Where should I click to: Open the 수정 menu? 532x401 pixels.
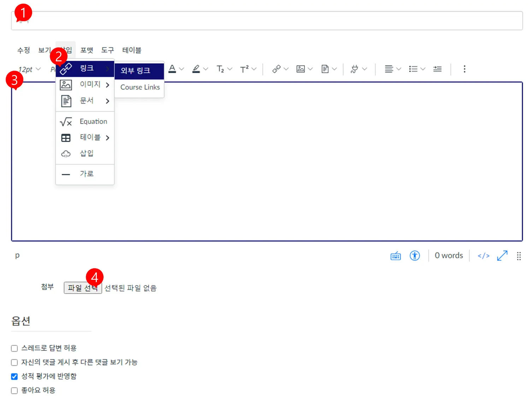coord(24,50)
